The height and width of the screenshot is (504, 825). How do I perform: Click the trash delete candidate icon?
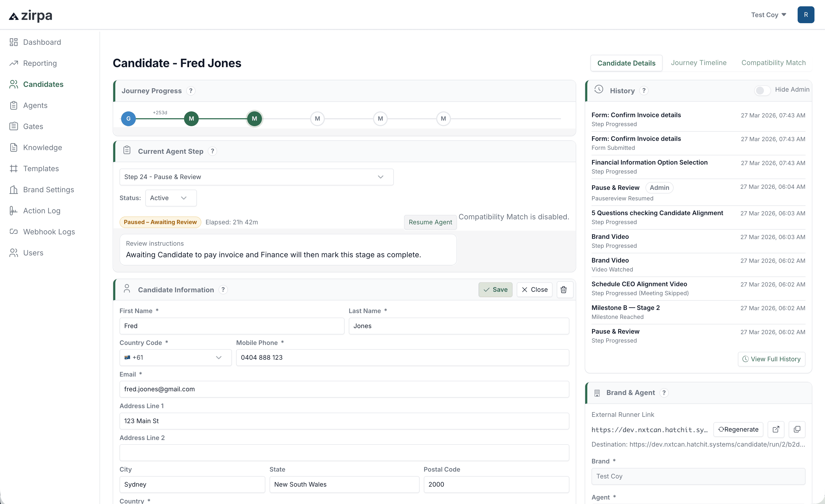tap(564, 290)
